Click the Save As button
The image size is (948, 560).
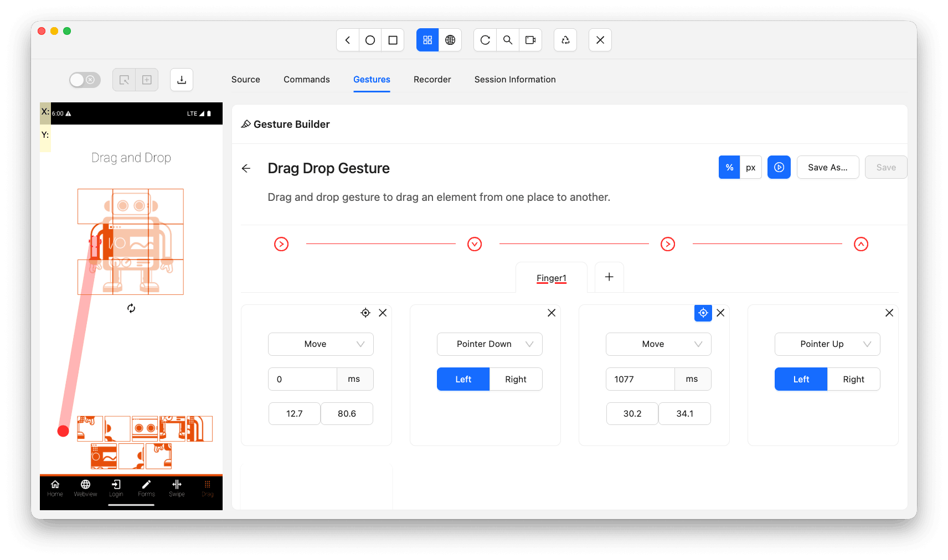[828, 167]
